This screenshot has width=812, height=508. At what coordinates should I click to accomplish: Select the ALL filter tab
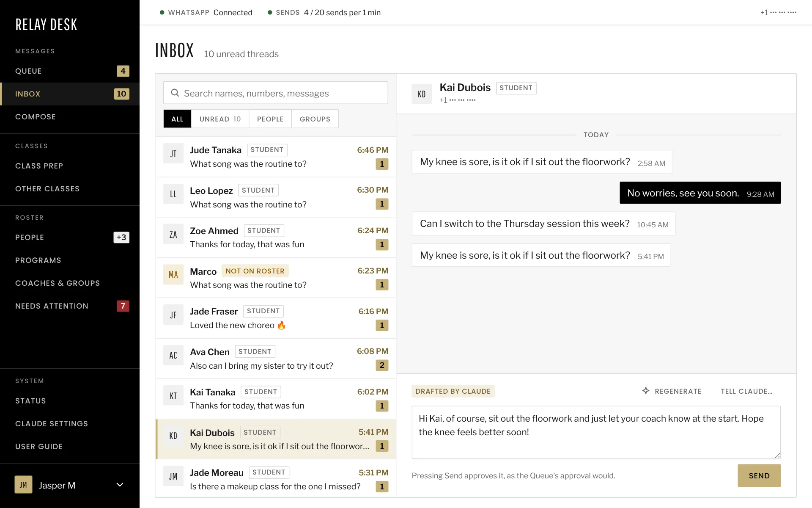[177, 119]
